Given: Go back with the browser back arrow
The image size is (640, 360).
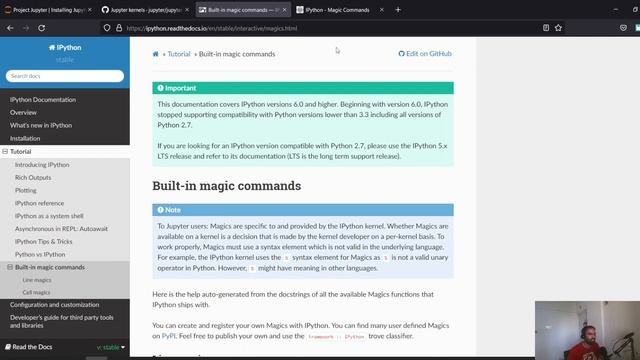Looking at the screenshot, I should tap(10, 28).
